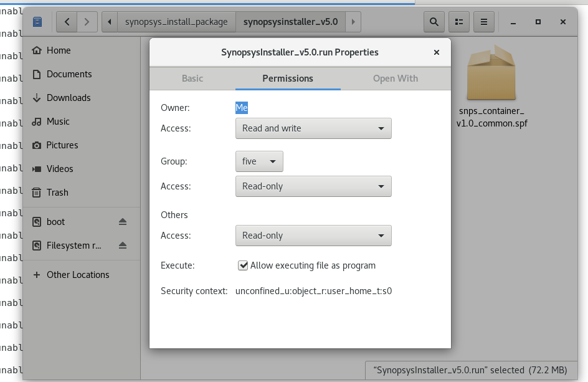Screen dimensions: 588x382
Task: Open the Group dropdown showing five
Action: [259, 161]
